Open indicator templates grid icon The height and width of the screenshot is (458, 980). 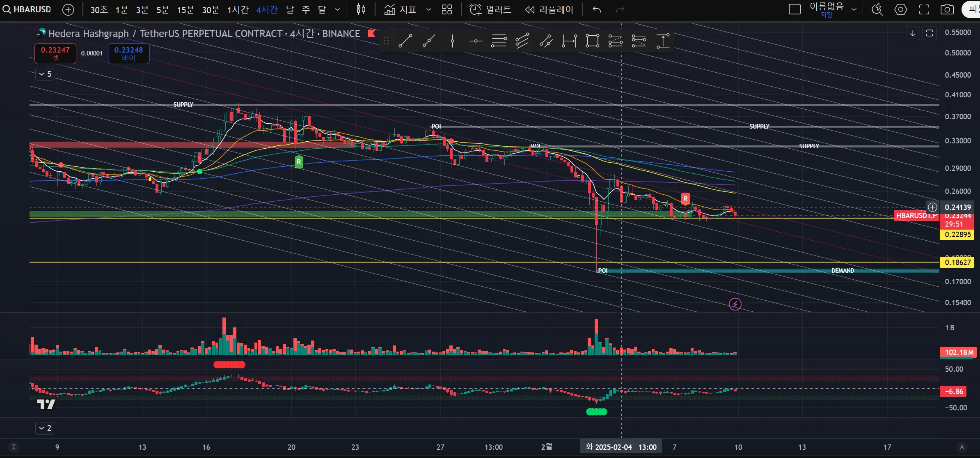447,9
